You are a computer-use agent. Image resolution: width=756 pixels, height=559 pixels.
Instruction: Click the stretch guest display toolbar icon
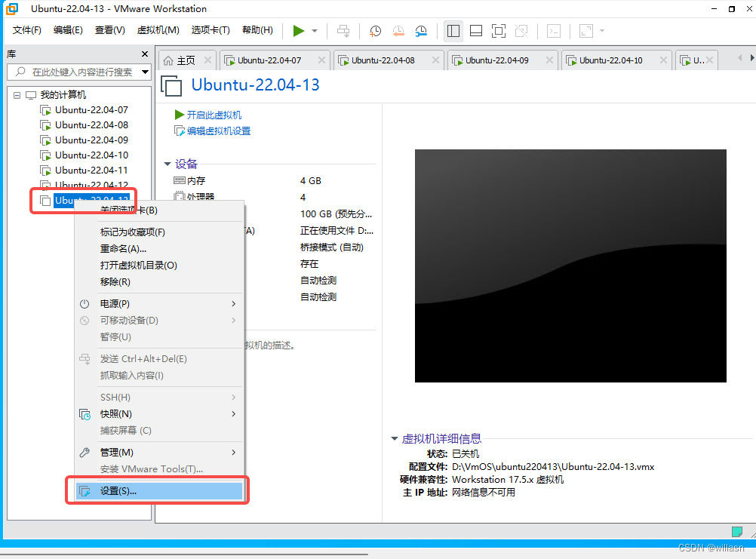point(585,31)
